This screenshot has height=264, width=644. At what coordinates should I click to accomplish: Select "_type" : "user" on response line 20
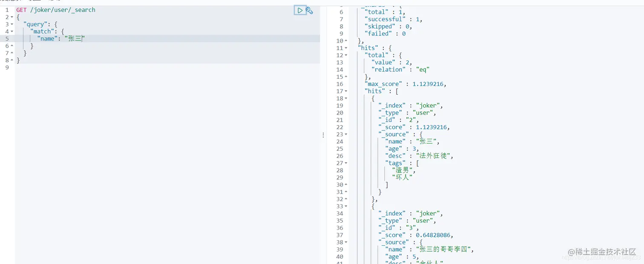[408, 113]
